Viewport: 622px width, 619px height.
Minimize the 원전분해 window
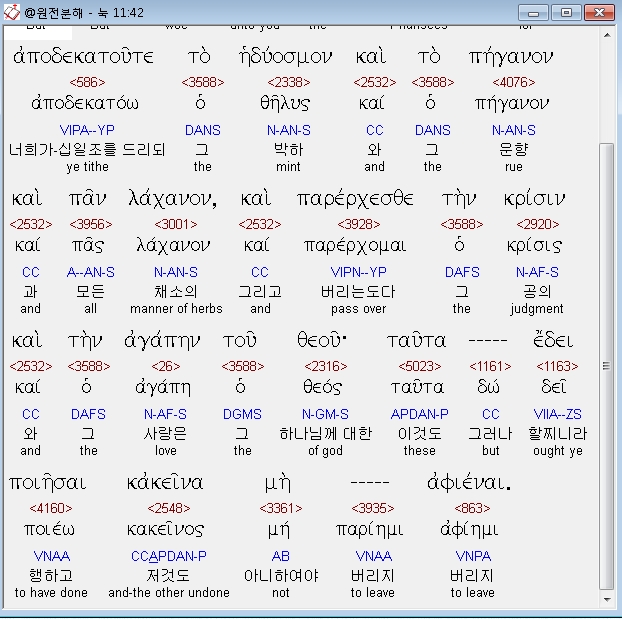[533, 13]
